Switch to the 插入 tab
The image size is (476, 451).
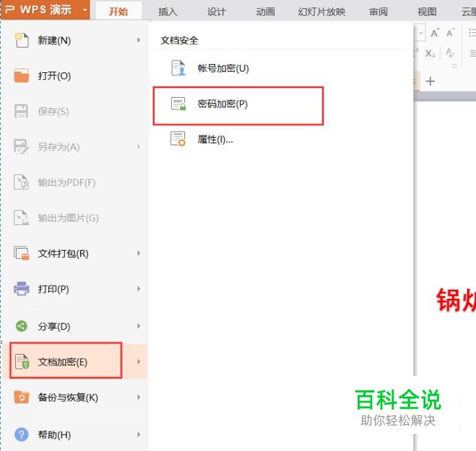(x=168, y=12)
